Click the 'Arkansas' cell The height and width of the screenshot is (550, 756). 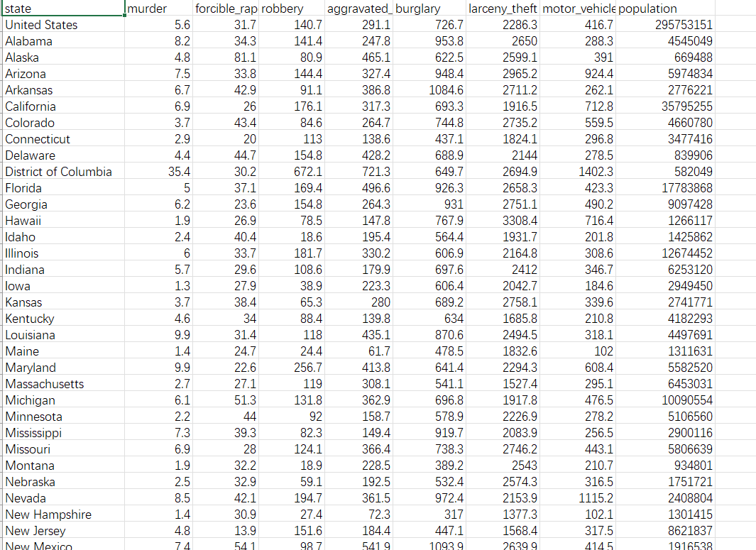(x=62, y=90)
